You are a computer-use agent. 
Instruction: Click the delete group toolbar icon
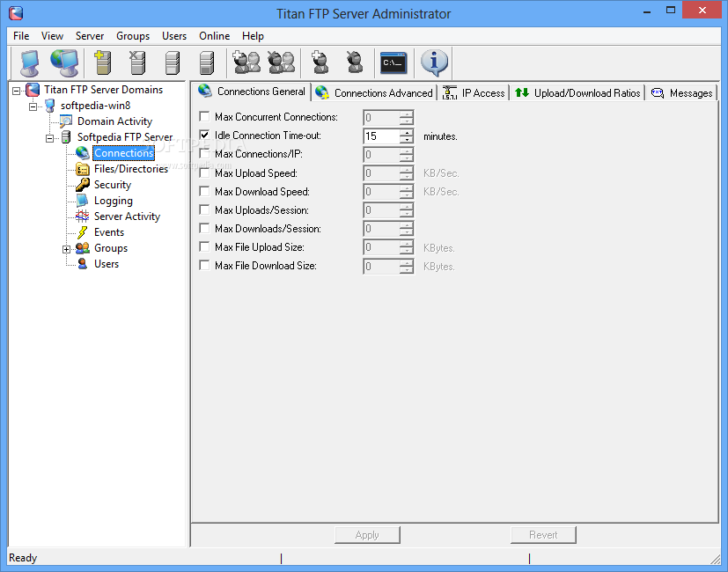pyautogui.click(x=281, y=62)
